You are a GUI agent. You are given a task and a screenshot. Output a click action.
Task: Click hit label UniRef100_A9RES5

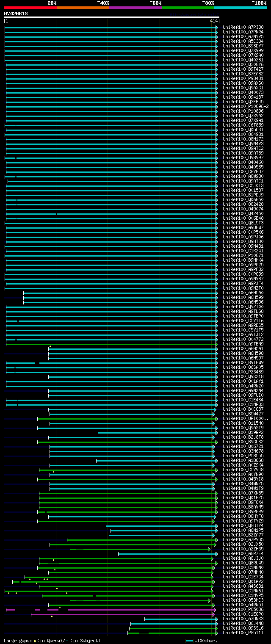tap(243, 325)
